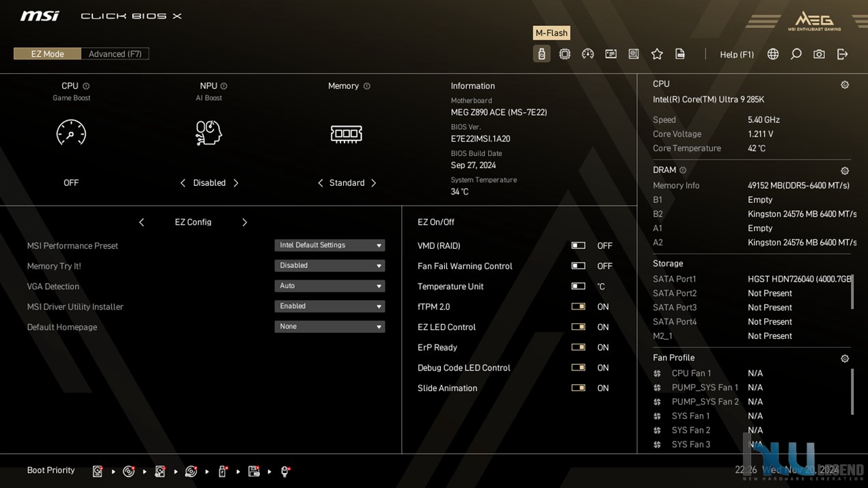Open search with the magnifier icon
This screenshot has width=868, height=488.
point(796,54)
